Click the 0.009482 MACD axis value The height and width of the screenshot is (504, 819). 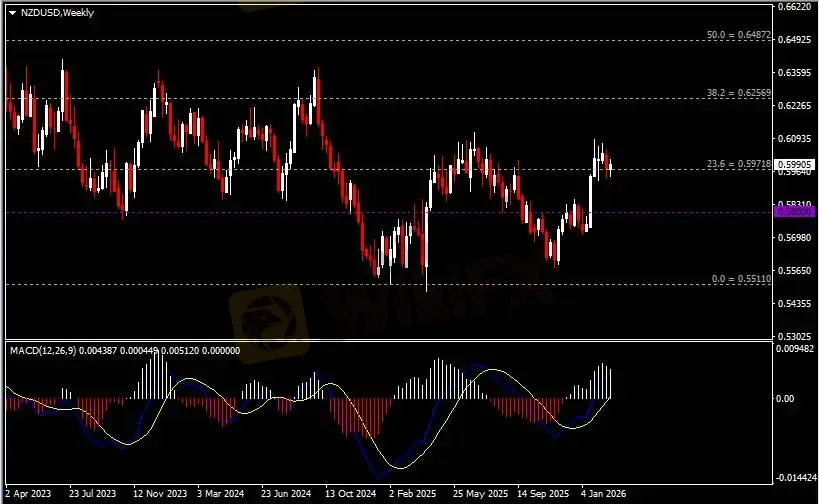pyautogui.click(x=797, y=349)
